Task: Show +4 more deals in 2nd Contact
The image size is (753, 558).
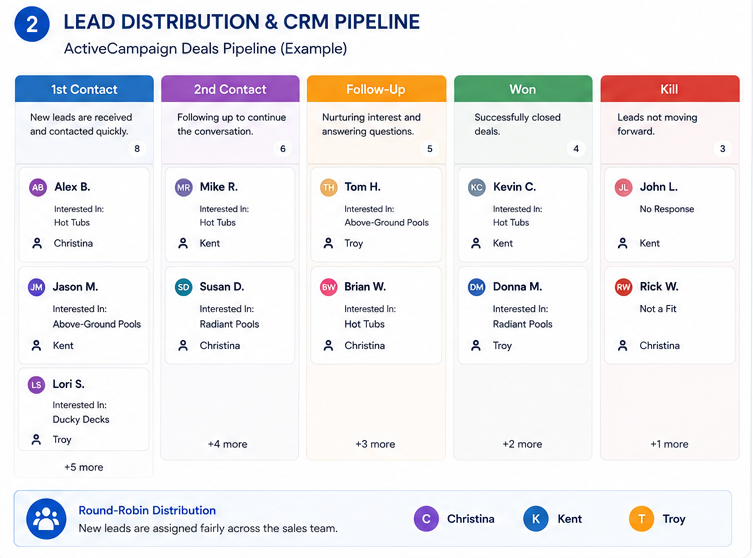Action: coord(228,444)
